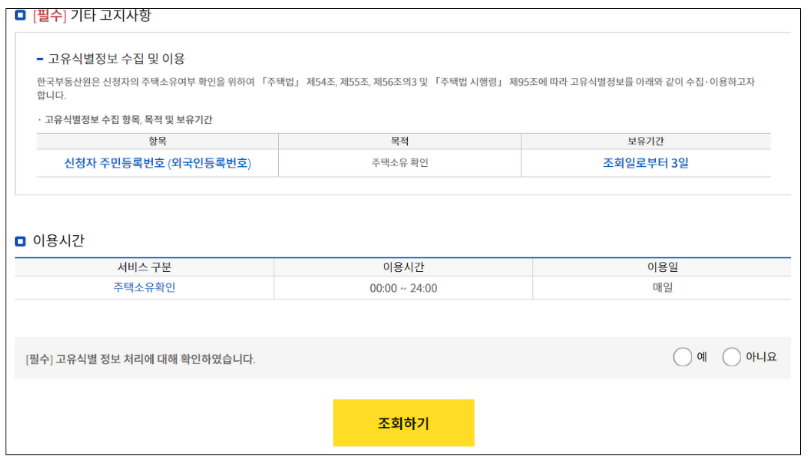Click the yellow 조회하기 button
The image size is (811, 464).
coord(403,423)
